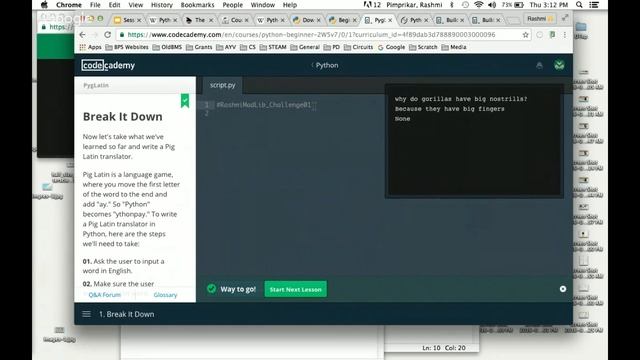This screenshot has width=640, height=360.
Task: Click the green bookmark ribbon on lesson panel
Action: pyautogui.click(x=185, y=100)
